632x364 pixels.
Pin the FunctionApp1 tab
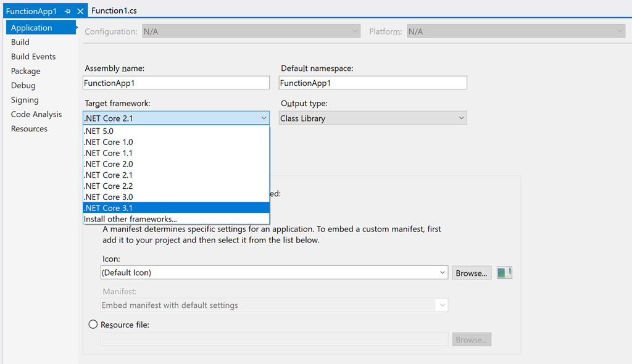point(67,11)
